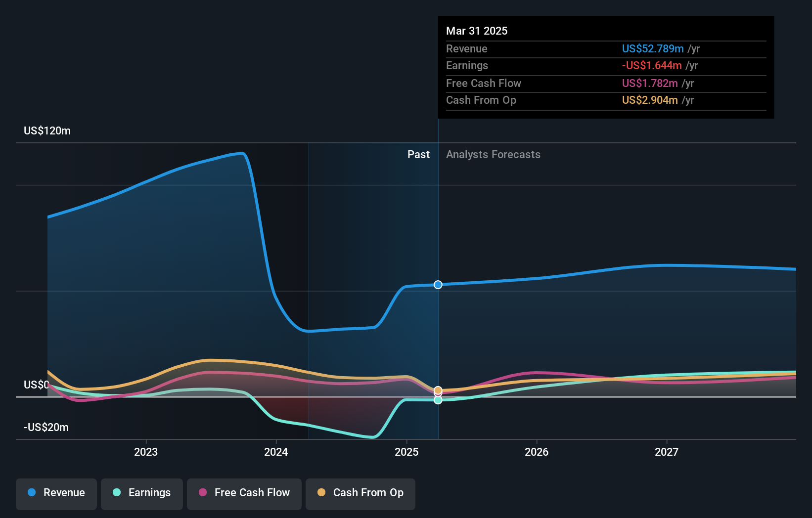Click the -US$20m y-axis label
Screen dimensions: 812x518
pos(46,428)
